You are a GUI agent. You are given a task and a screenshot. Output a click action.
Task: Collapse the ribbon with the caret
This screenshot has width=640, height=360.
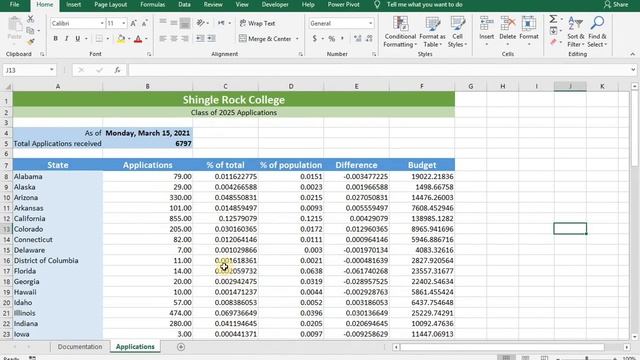tap(633, 54)
